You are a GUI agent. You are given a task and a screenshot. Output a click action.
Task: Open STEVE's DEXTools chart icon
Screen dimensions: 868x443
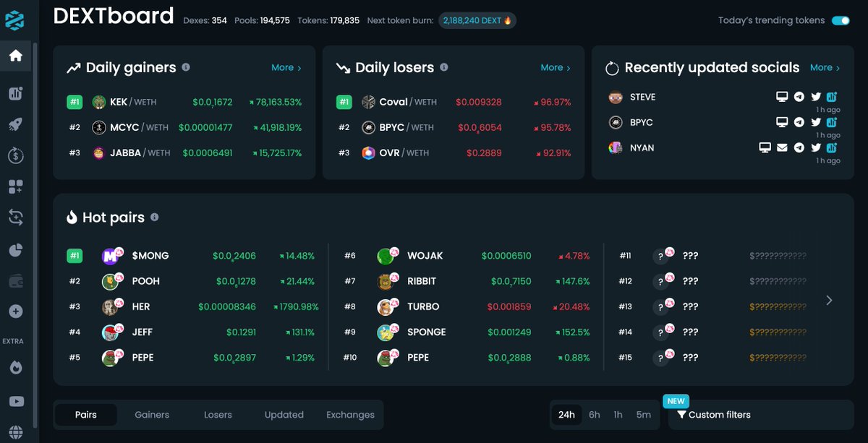pos(833,97)
